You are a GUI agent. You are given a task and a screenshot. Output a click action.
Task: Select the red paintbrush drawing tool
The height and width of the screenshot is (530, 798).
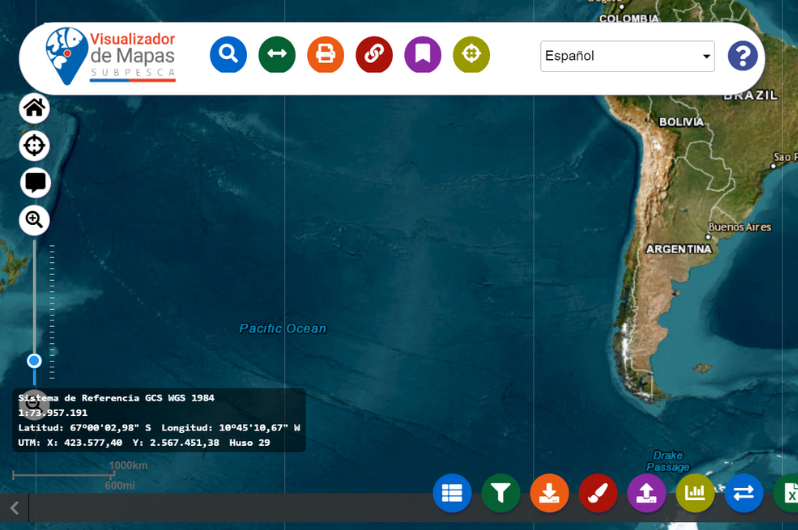click(598, 493)
